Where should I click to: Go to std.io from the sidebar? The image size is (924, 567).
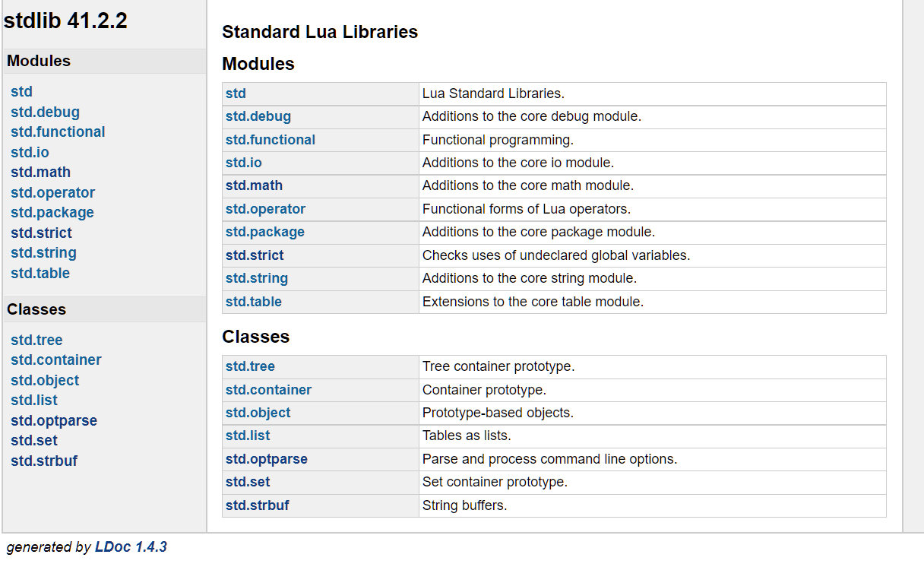(30, 152)
